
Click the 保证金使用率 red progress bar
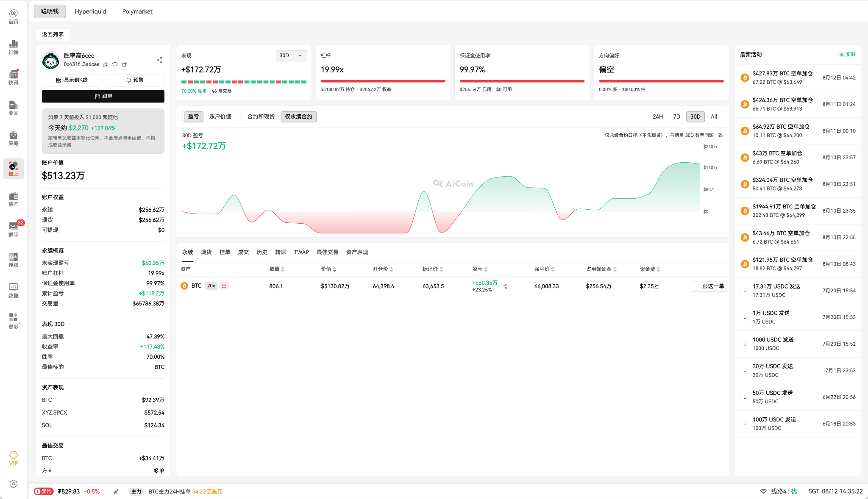click(522, 81)
